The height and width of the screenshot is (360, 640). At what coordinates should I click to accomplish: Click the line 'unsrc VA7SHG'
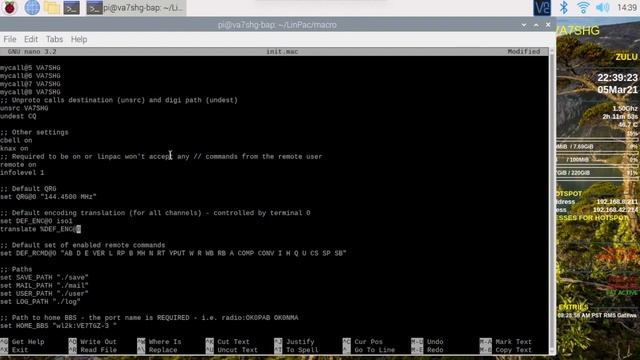[x=24, y=108]
